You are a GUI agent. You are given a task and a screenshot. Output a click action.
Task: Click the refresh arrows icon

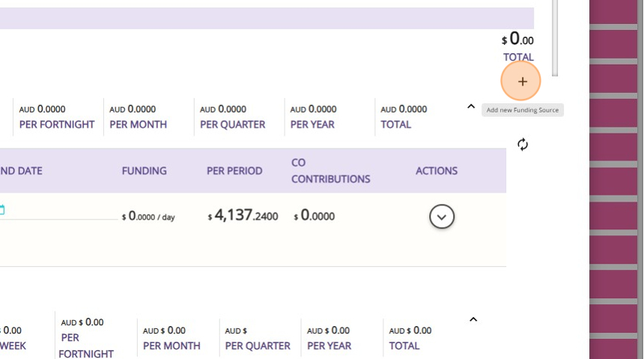pos(523,144)
